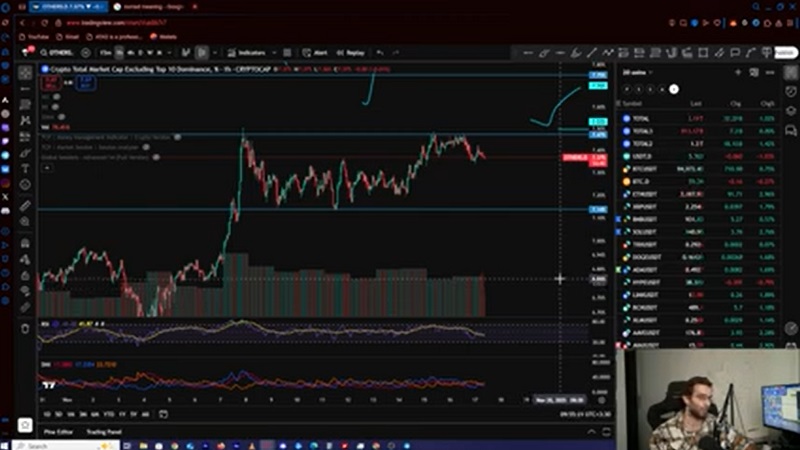Select the crosshair cursor tool
This screenshot has height=450, width=800.
click(x=26, y=73)
